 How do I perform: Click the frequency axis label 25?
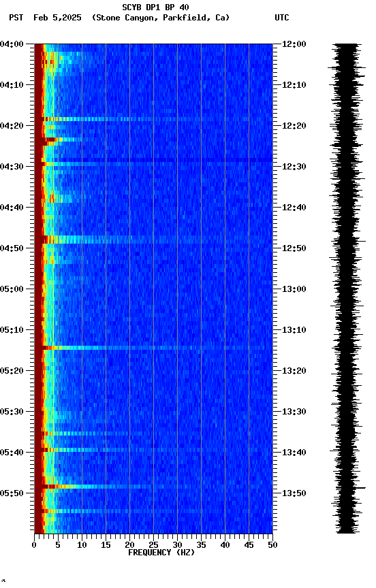(x=153, y=545)
